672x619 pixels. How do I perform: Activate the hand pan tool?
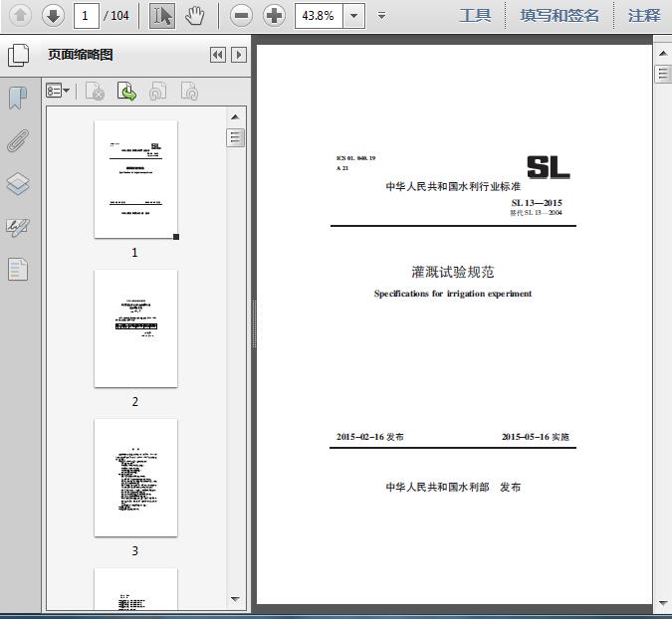click(x=195, y=16)
